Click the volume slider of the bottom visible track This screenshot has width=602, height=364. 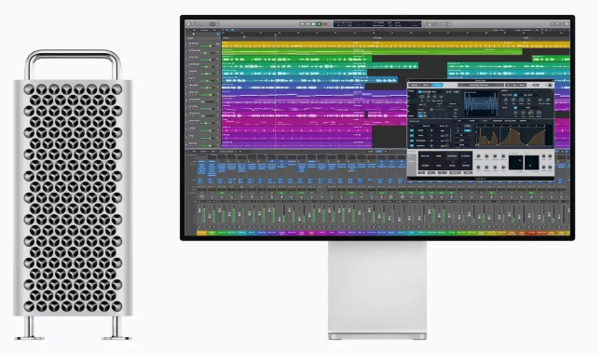tap(207, 146)
